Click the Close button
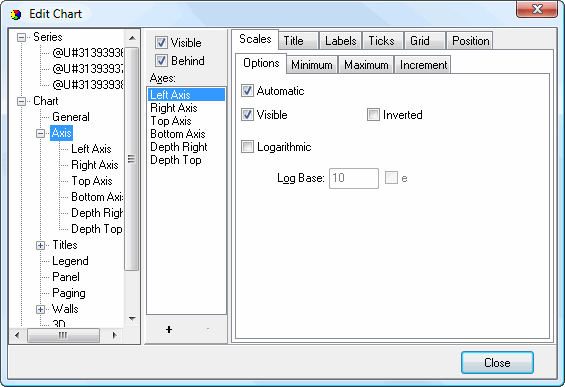565x387 pixels. [x=497, y=362]
